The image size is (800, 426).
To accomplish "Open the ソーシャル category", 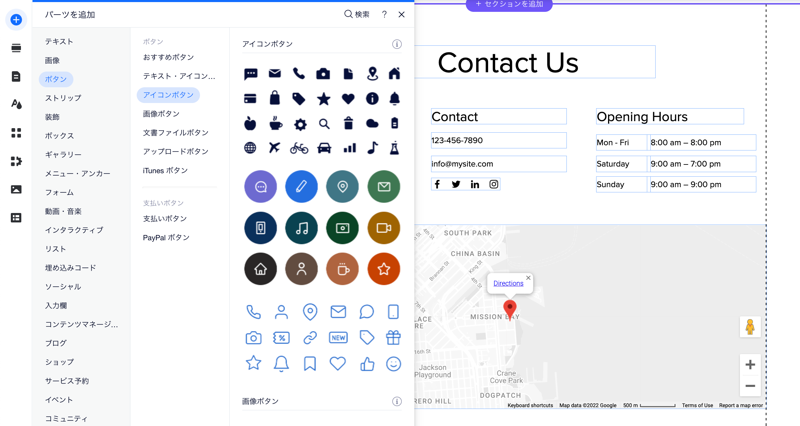I will click(63, 287).
